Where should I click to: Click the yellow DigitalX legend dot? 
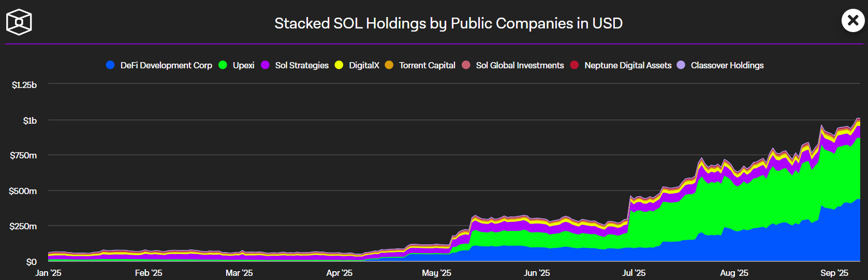[x=339, y=65]
